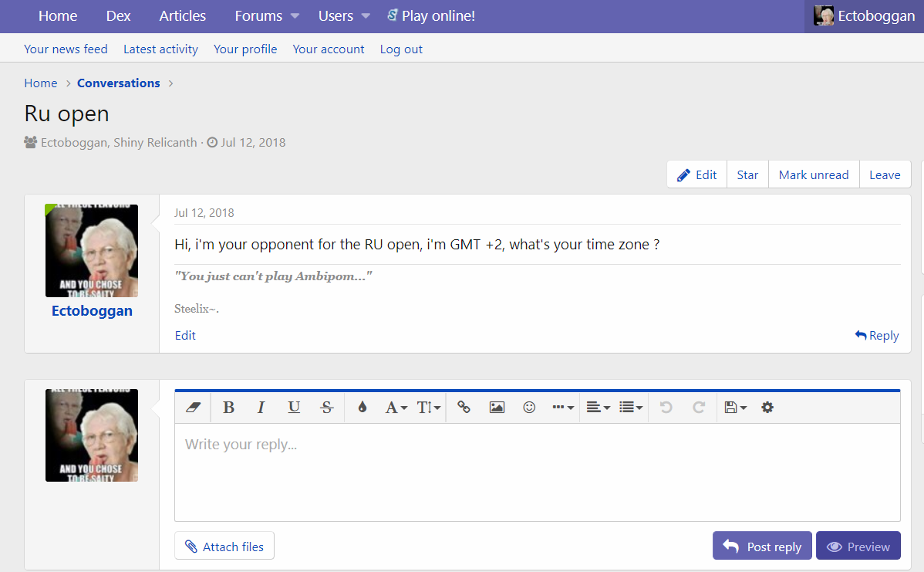The image size is (924, 572).
Task: Toggle bold formatting in editor
Action: 228,408
